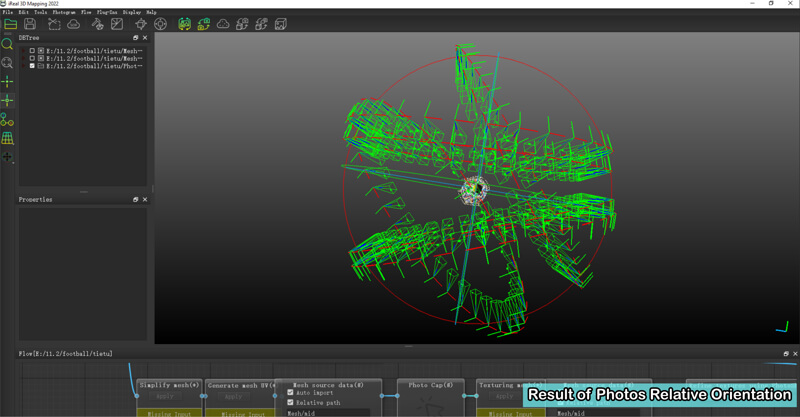Open the Tools menu
The height and width of the screenshot is (417, 800).
pyautogui.click(x=40, y=12)
